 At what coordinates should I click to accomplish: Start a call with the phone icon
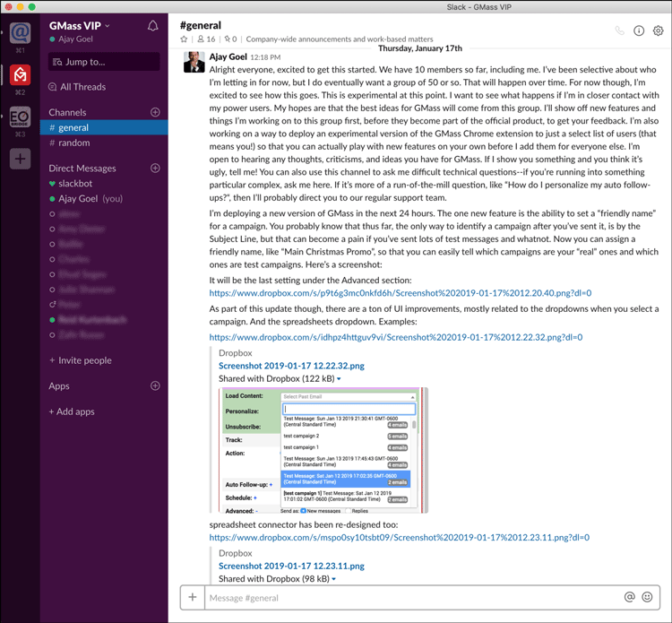619,30
